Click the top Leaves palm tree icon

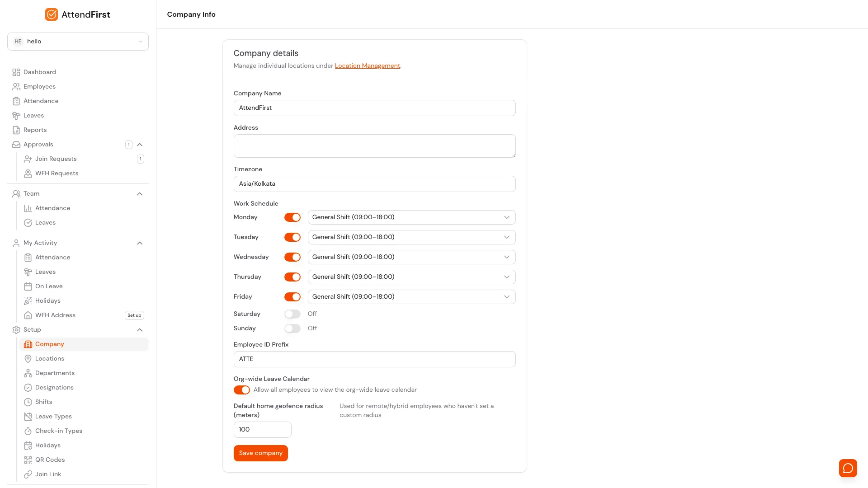[x=16, y=116]
